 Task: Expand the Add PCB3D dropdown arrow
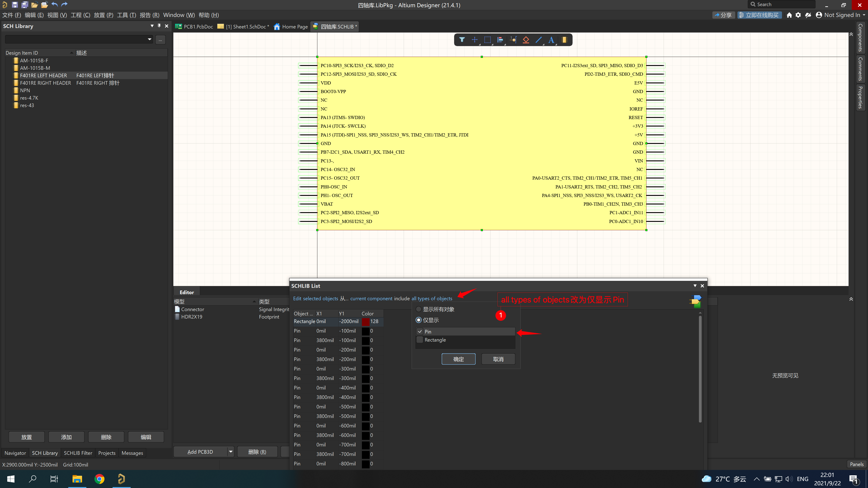pyautogui.click(x=231, y=452)
